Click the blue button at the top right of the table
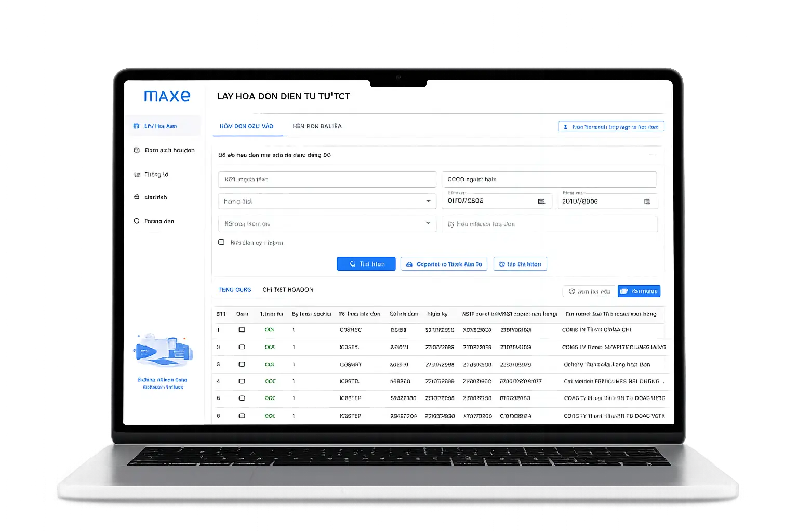The height and width of the screenshot is (532, 798). click(x=639, y=291)
